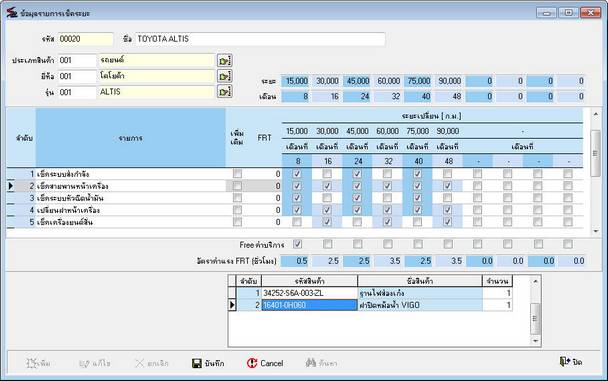Select part code 34252-S6A-003-ZL
608x381 pixels.
pyautogui.click(x=309, y=293)
